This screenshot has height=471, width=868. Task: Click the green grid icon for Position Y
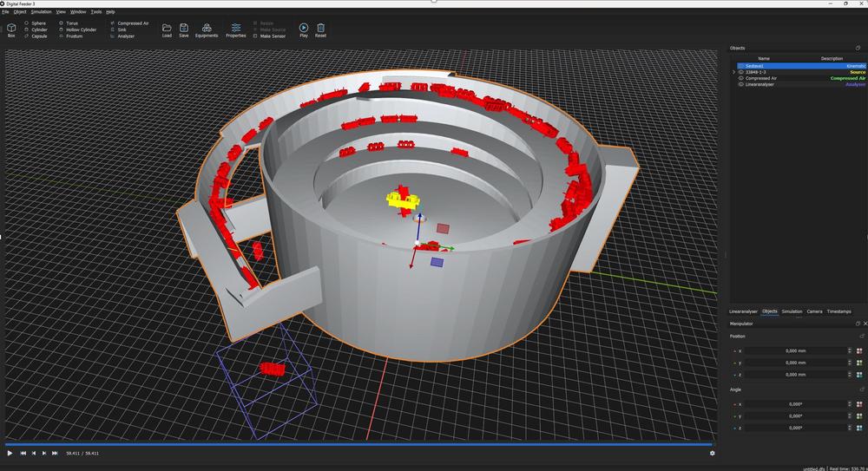pyautogui.click(x=859, y=363)
